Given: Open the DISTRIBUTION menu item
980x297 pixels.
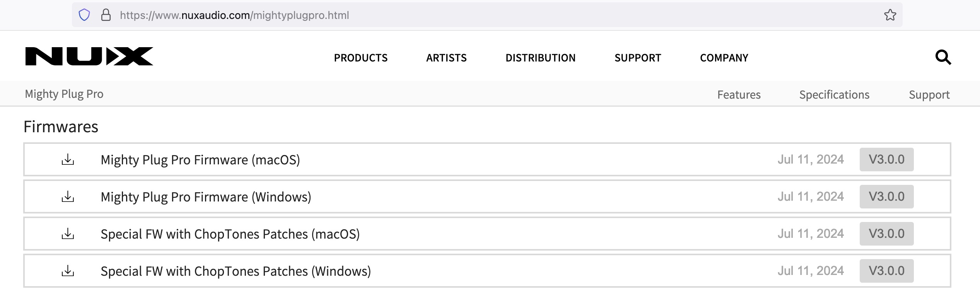Looking at the screenshot, I should pyautogui.click(x=540, y=58).
